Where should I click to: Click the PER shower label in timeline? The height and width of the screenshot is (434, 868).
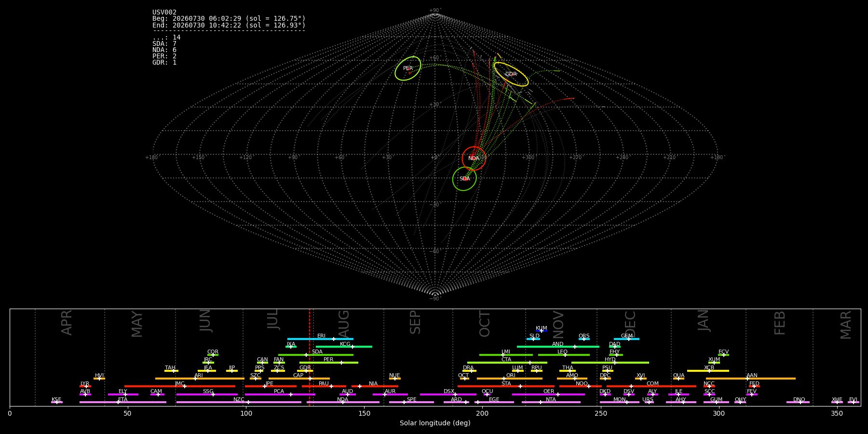point(328,360)
